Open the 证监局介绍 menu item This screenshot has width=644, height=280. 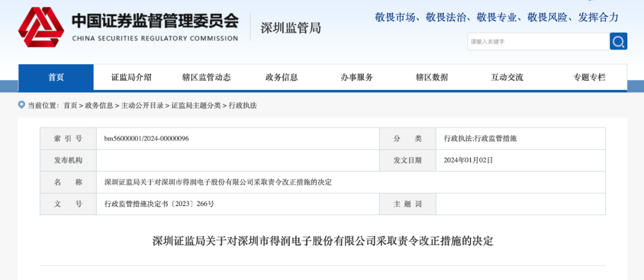click(131, 77)
